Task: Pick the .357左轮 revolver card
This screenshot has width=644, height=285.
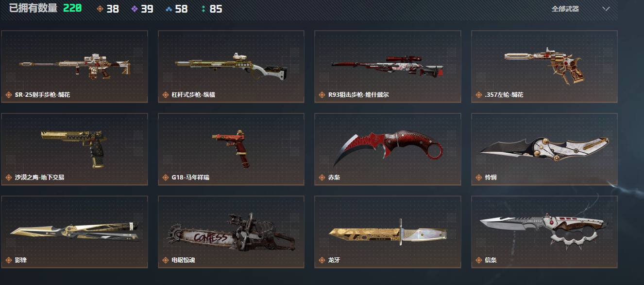Action: (x=544, y=67)
